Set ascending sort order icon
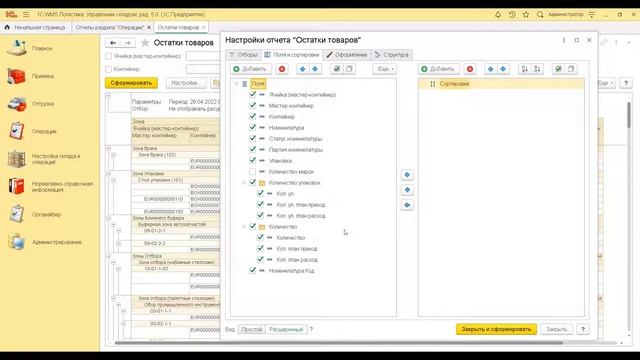Viewport: 640px width, 360px height. 524,69
